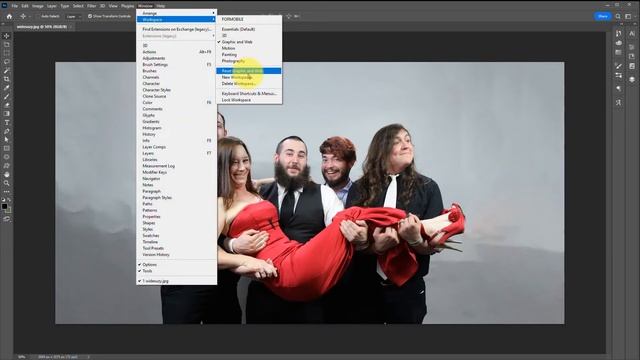The width and height of the screenshot is (640, 360).
Task: Select the Rectangular Marquee tool
Action: (x=7, y=53)
